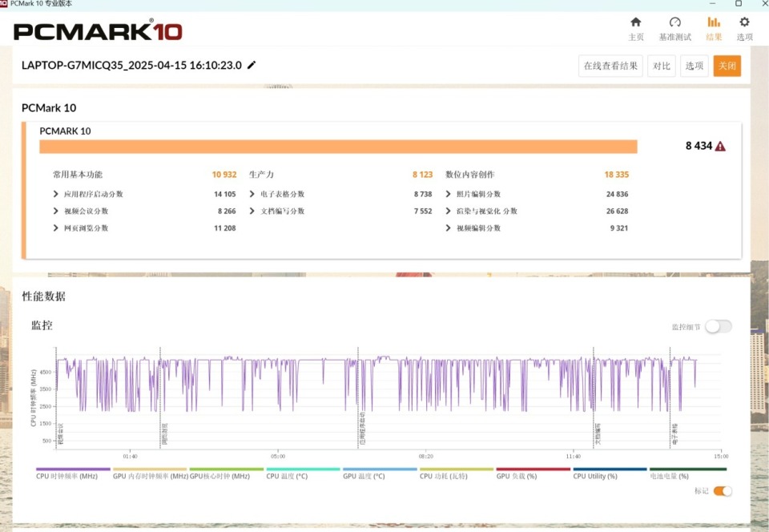Viewport: 769px width, 532px height.
Task: Expand the 照片编辑分数 row
Action: pyautogui.click(x=448, y=194)
